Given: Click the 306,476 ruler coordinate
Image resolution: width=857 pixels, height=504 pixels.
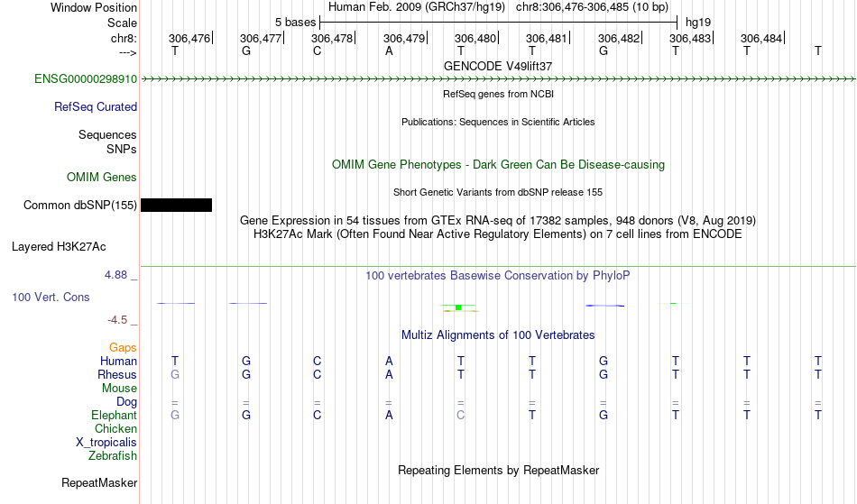Looking at the screenshot, I should pos(189,38).
